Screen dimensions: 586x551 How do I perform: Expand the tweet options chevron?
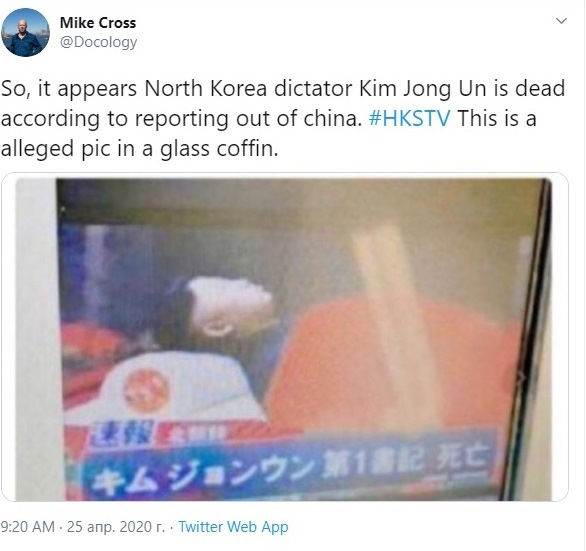point(561,21)
